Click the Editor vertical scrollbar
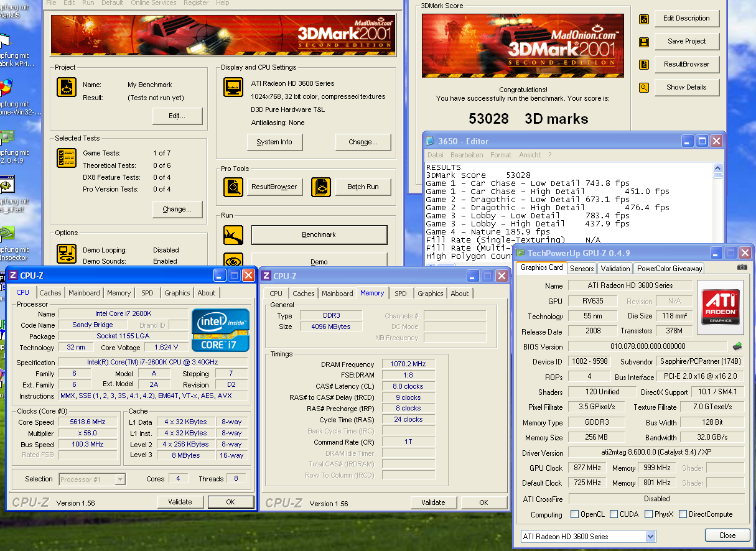The width and height of the screenshot is (756, 551). tap(717, 211)
